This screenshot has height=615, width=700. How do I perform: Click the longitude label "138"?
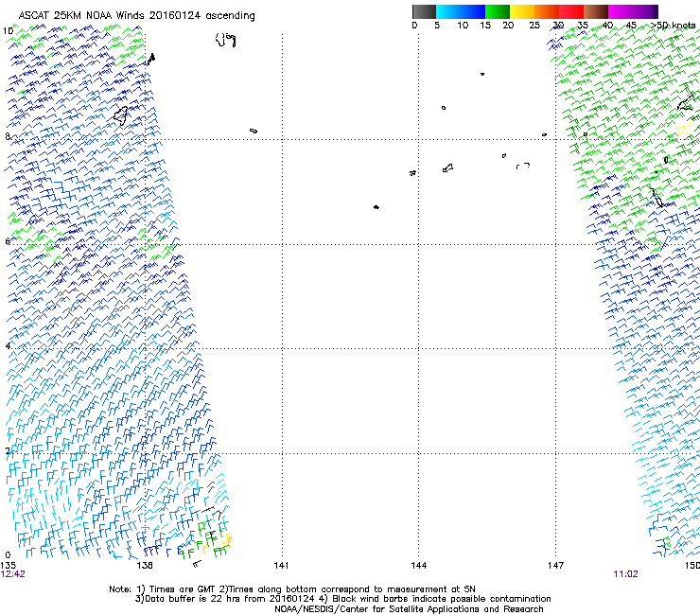point(145,566)
